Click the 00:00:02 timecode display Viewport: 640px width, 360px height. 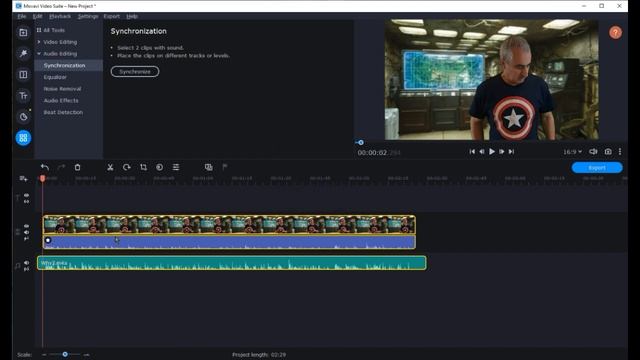[x=379, y=153]
